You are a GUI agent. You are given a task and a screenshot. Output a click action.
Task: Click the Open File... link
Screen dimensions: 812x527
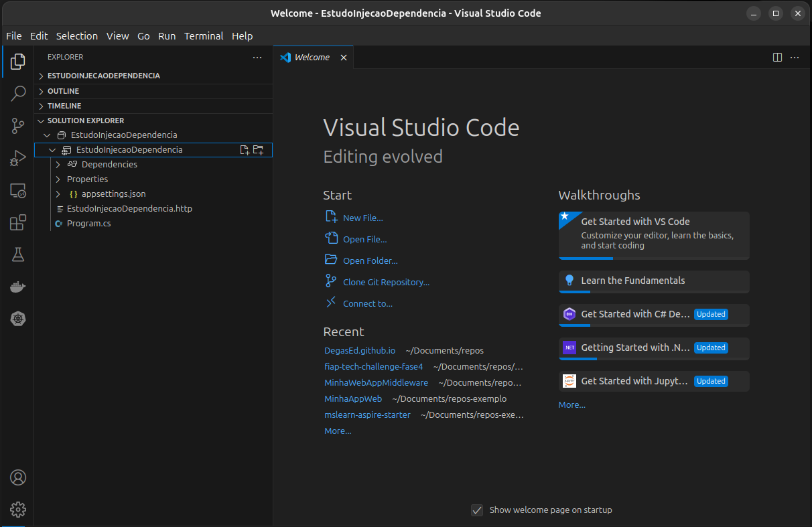[365, 239]
